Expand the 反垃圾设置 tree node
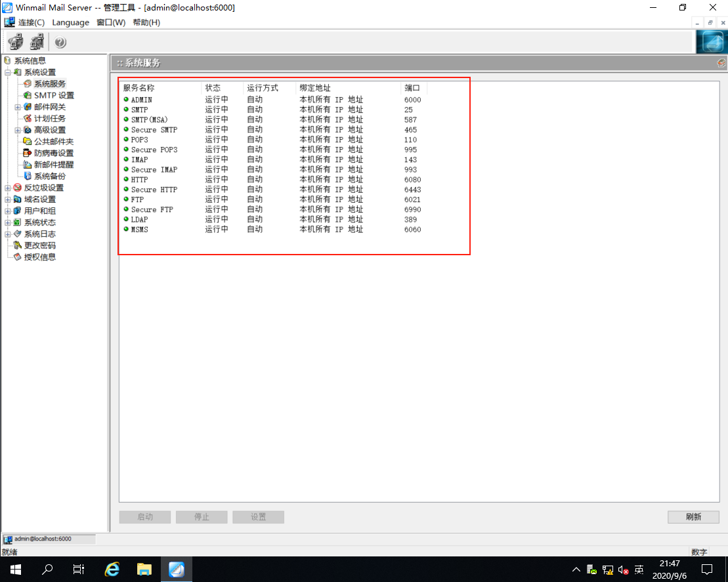The width and height of the screenshot is (728, 582). point(7,188)
